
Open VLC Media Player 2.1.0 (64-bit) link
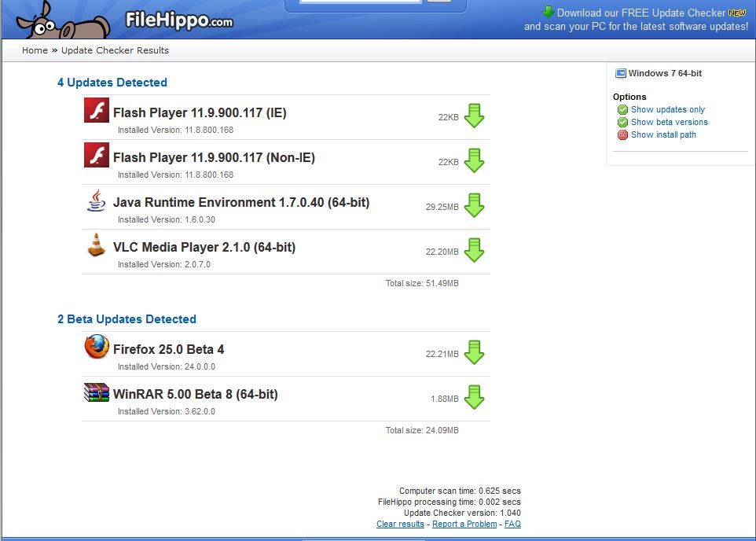click(x=204, y=247)
